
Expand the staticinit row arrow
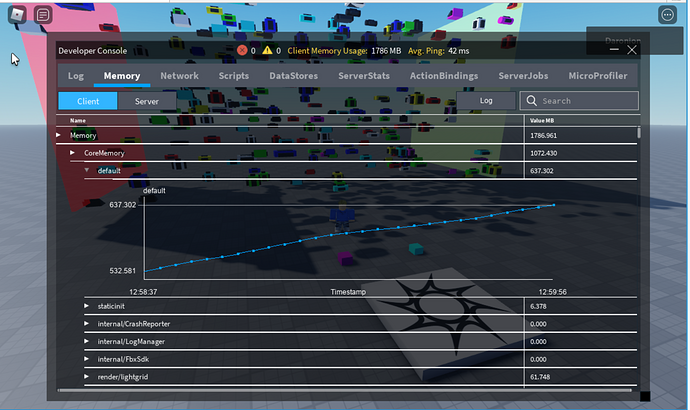pos(87,306)
